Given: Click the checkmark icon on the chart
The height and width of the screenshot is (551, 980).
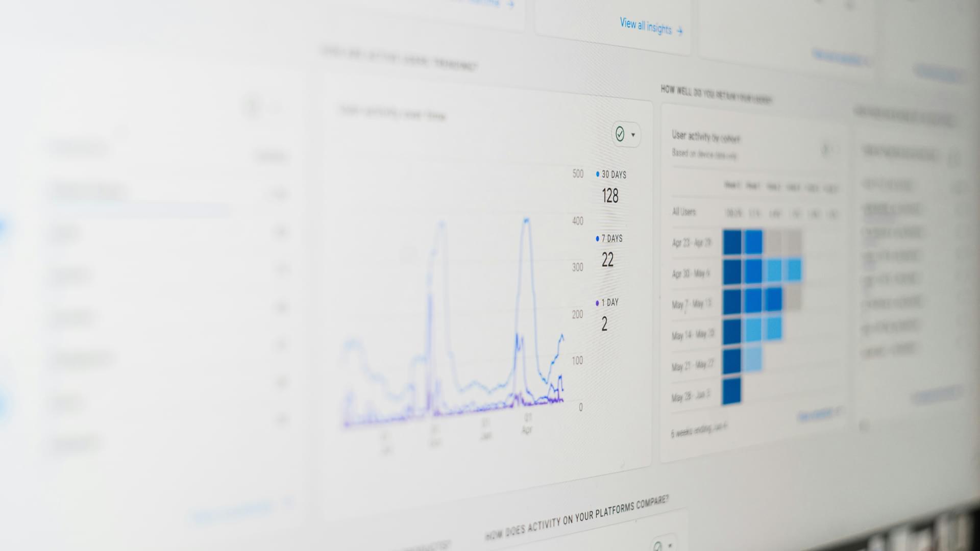Looking at the screenshot, I should (x=619, y=133).
